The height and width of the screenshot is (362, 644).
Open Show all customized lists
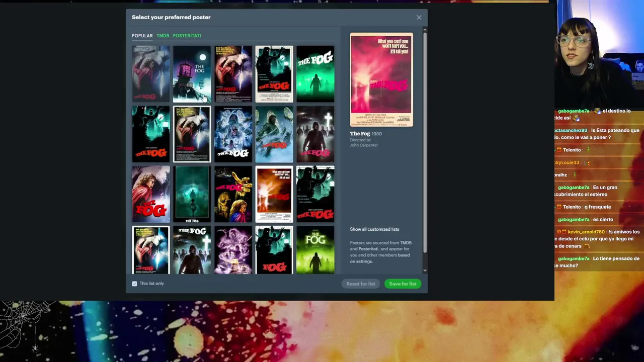374,229
